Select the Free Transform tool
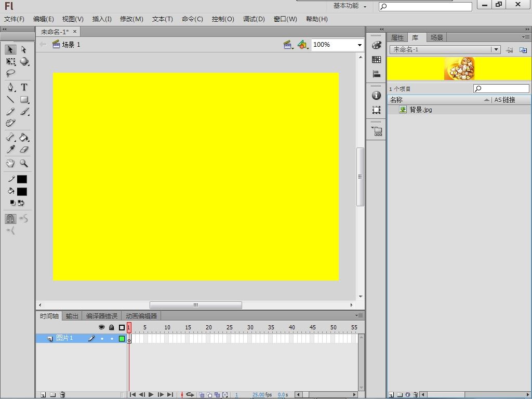This screenshot has width=532, height=399. click(11, 62)
